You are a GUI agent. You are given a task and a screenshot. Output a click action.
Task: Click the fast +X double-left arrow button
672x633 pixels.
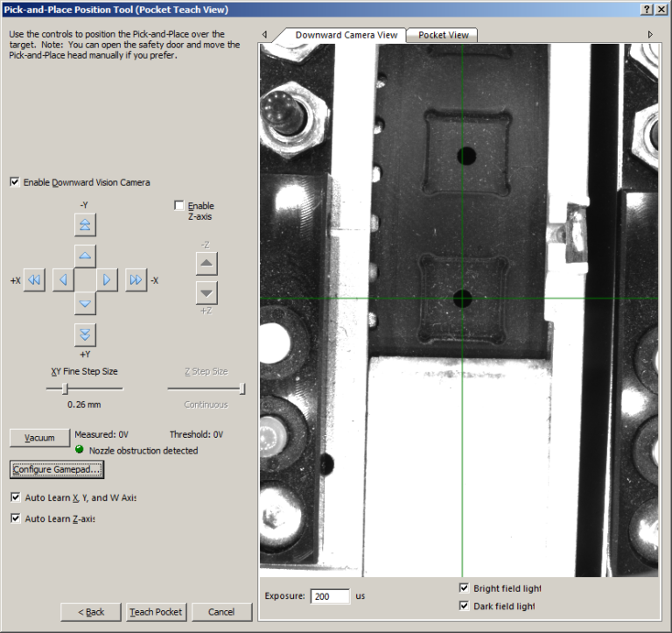[34, 280]
